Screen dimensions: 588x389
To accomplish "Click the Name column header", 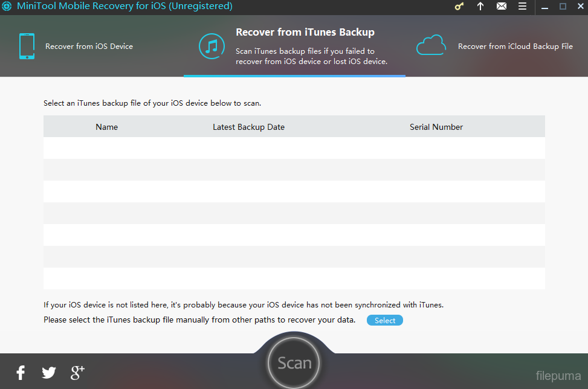I will click(x=106, y=127).
